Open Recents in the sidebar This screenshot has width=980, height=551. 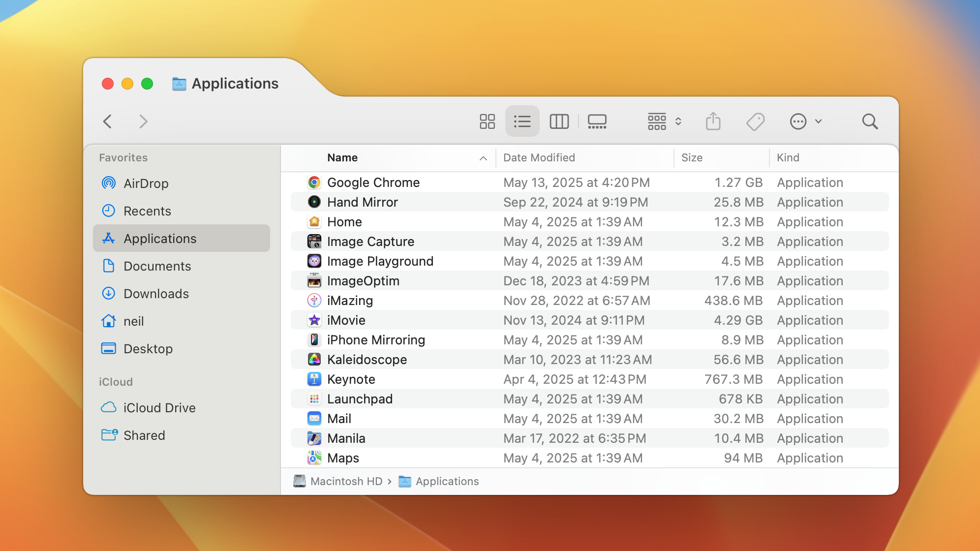[x=182, y=211]
